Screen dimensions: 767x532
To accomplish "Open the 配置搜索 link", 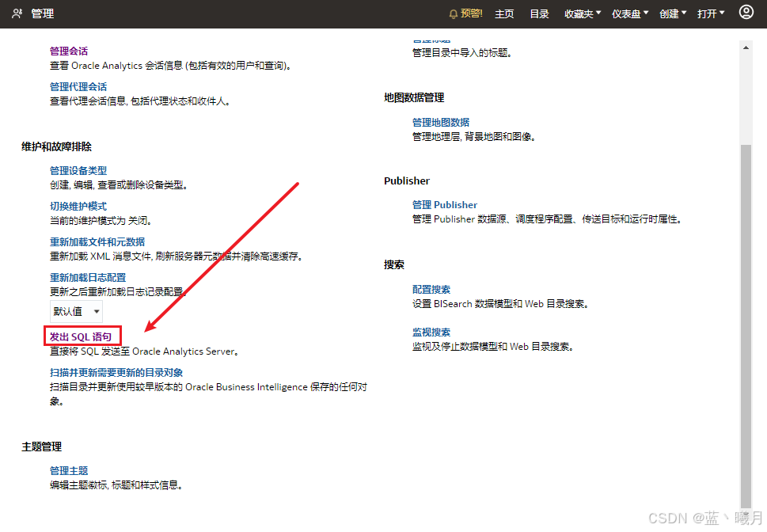I will (431, 289).
